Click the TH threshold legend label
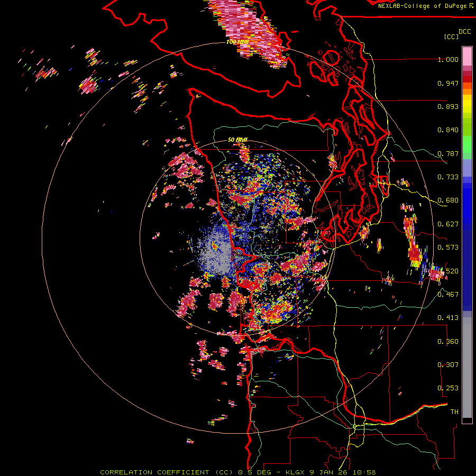 click(454, 412)
